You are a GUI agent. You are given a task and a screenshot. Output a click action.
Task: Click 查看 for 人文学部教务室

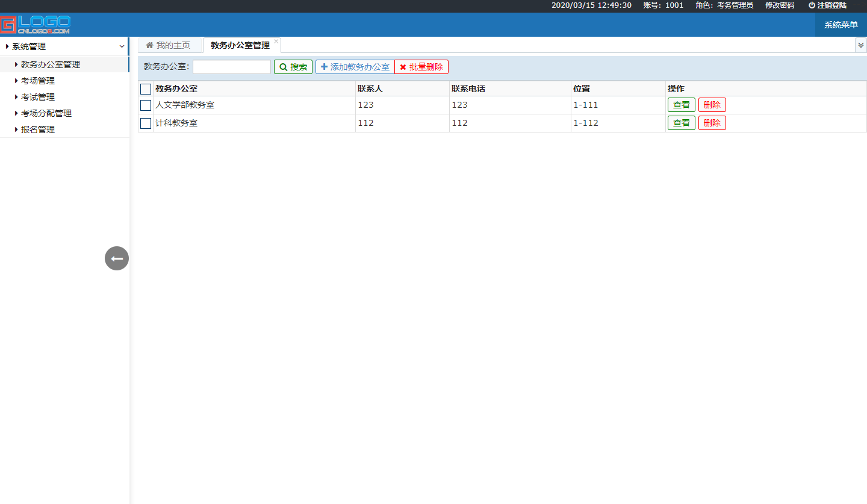pyautogui.click(x=681, y=105)
